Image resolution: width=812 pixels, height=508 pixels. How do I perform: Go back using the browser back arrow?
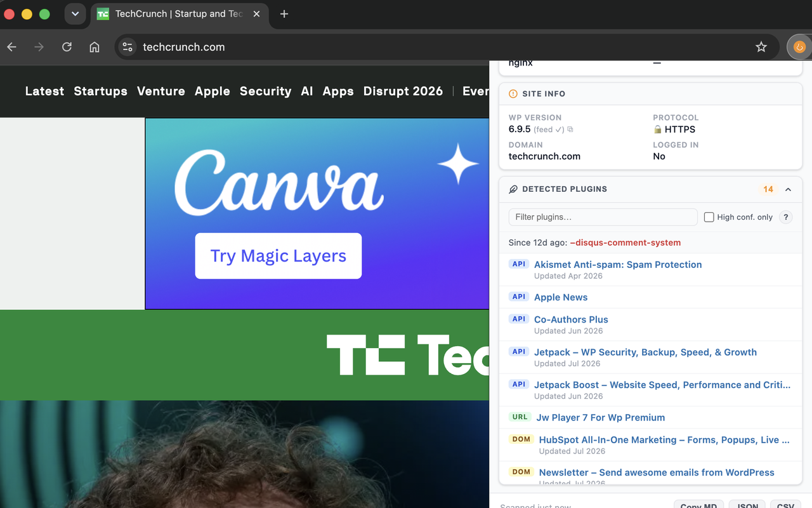[x=11, y=47]
